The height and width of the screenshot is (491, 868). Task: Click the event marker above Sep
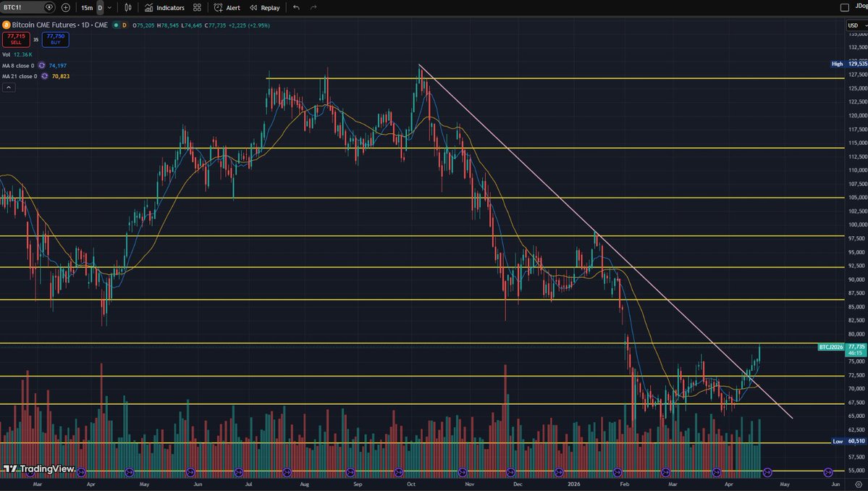tap(350, 472)
